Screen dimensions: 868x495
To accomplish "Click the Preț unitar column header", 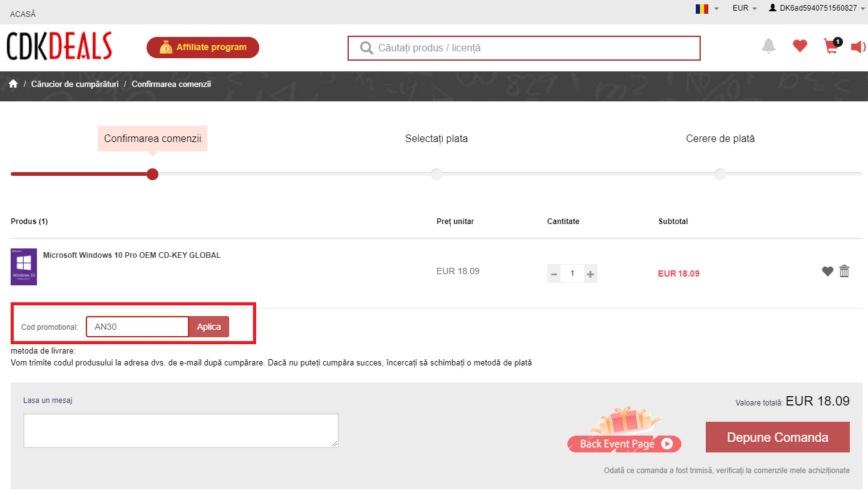I will pos(455,222).
